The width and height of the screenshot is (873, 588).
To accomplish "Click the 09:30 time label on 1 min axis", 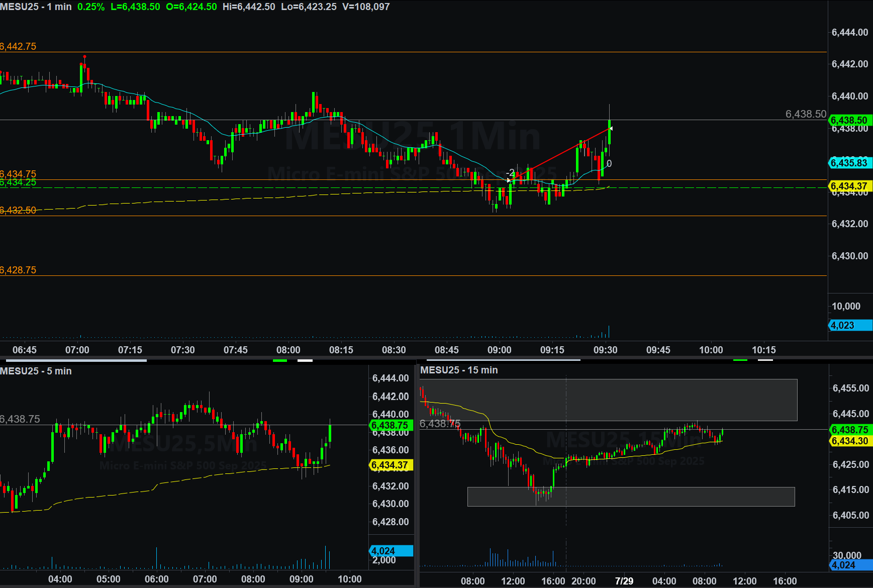I will (x=606, y=350).
